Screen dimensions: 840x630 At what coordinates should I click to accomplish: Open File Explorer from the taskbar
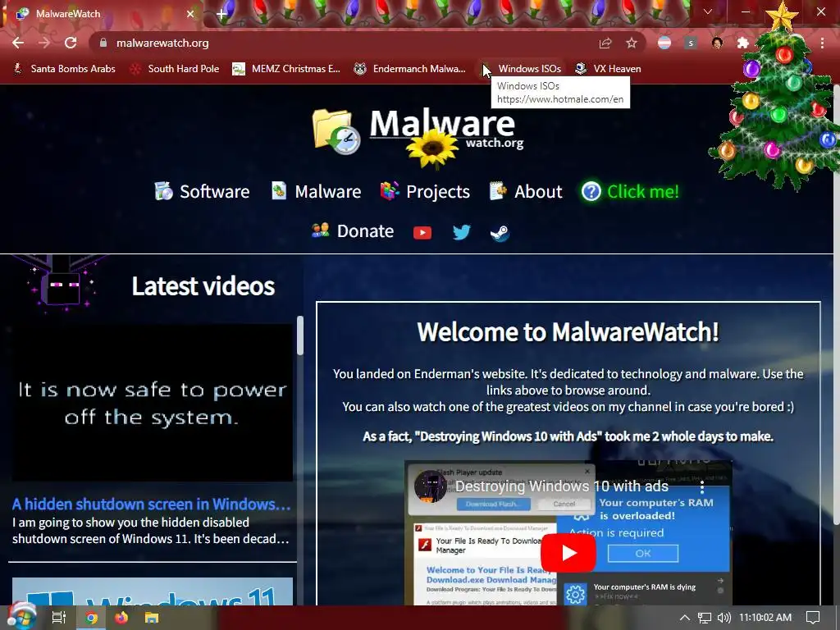(152, 618)
